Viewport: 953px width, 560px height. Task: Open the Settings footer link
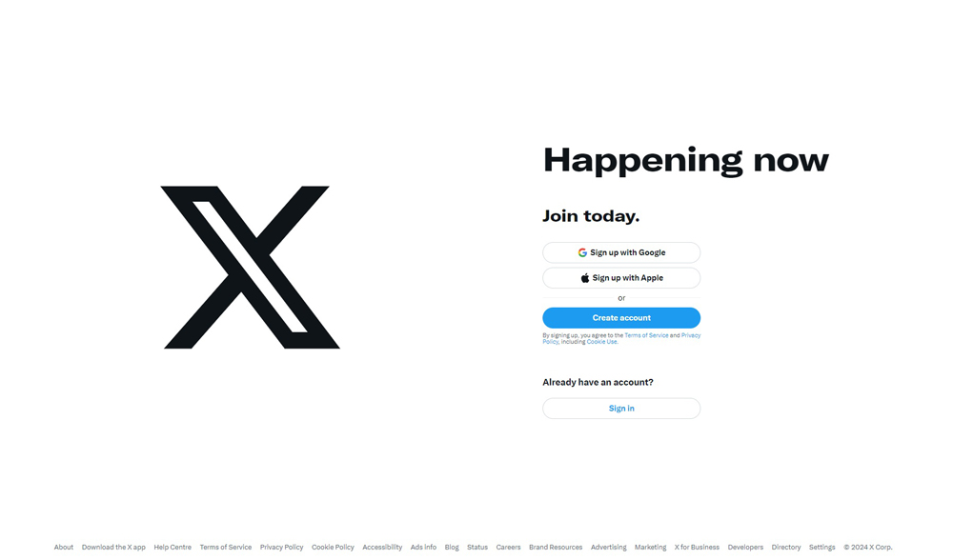821,548
